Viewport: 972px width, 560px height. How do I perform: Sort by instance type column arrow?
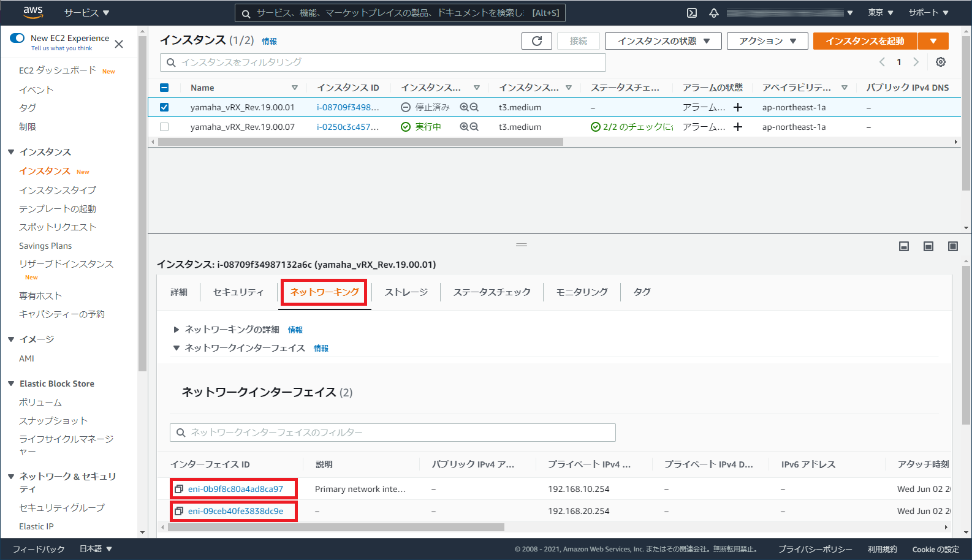coord(569,88)
